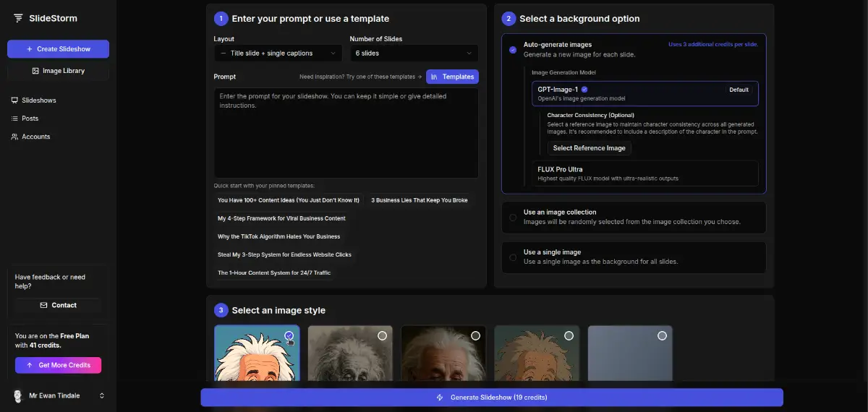Click the SlideStorm logo icon

click(x=18, y=18)
